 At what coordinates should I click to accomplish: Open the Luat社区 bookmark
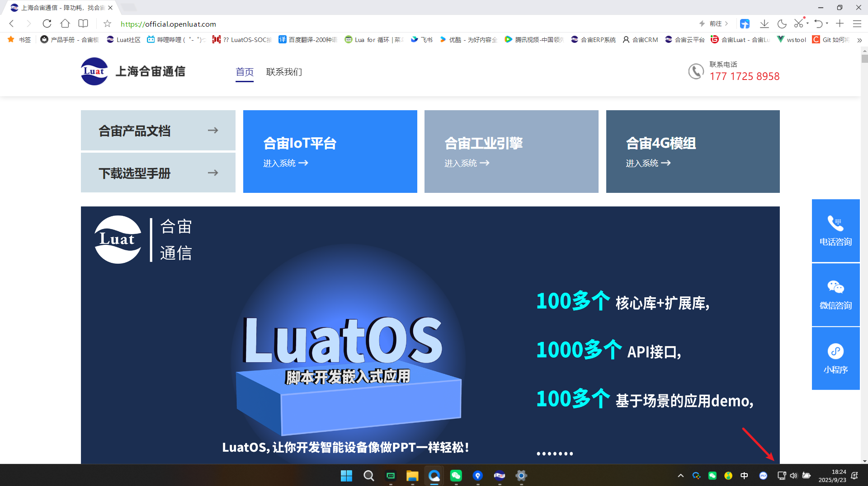(x=123, y=40)
